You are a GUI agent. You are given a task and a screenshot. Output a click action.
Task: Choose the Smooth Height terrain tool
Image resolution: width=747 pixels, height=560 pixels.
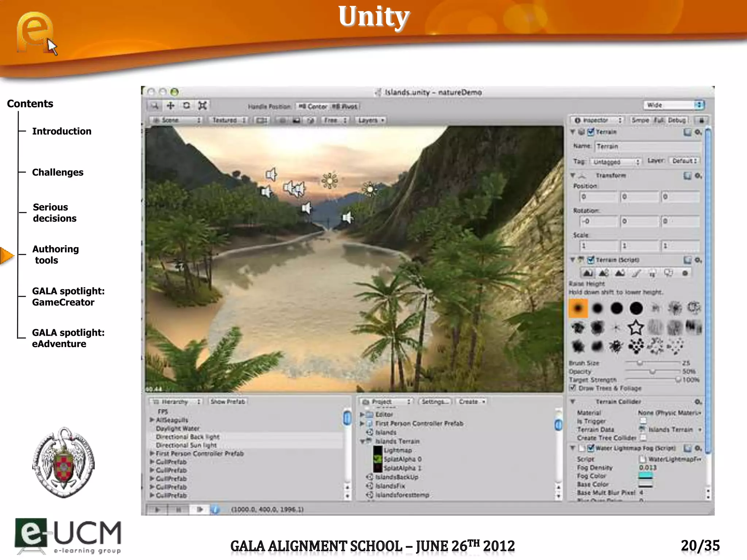click(x=620, y=273)
